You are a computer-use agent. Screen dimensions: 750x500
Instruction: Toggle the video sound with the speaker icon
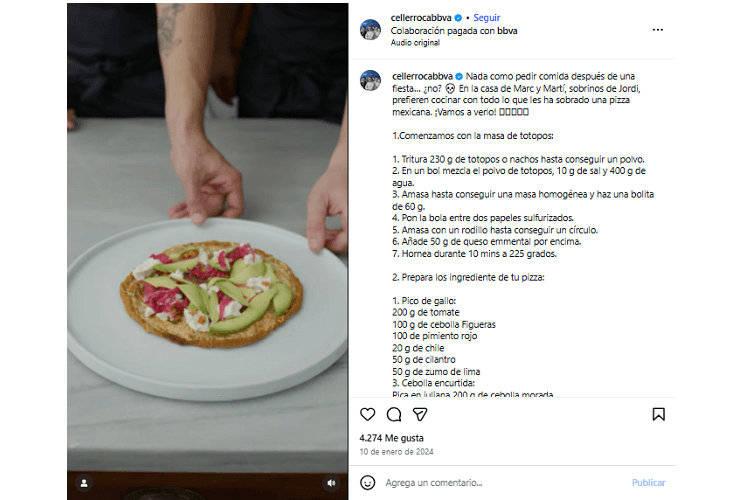tap(332, 482)
